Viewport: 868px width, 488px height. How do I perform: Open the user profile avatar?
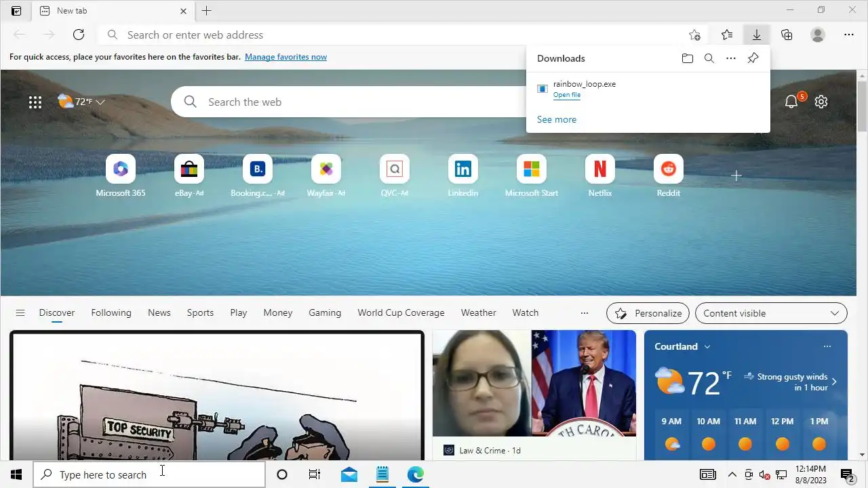click(818, 35)
